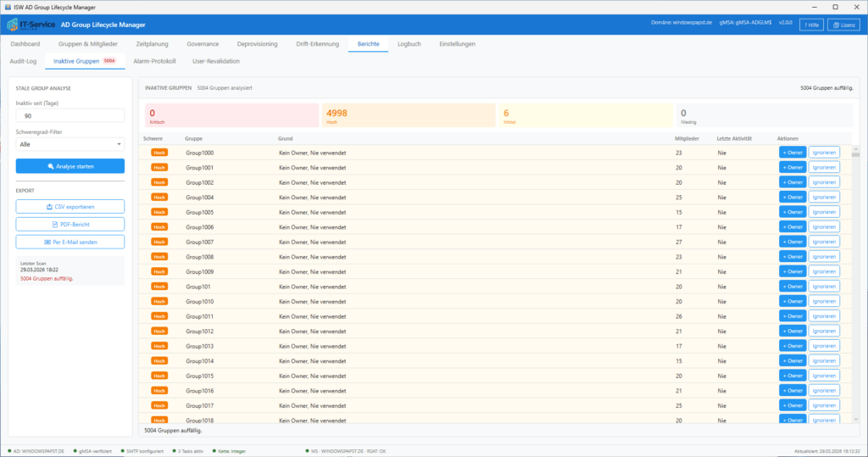Send report with Per E-Mail senden

[70, 242]
